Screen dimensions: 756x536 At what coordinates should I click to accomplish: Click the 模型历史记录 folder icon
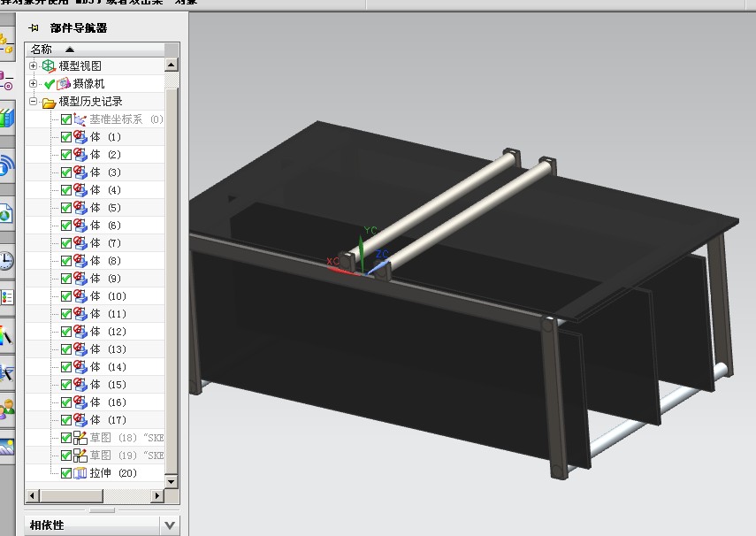pyautogui.click(x=50, y=103)
